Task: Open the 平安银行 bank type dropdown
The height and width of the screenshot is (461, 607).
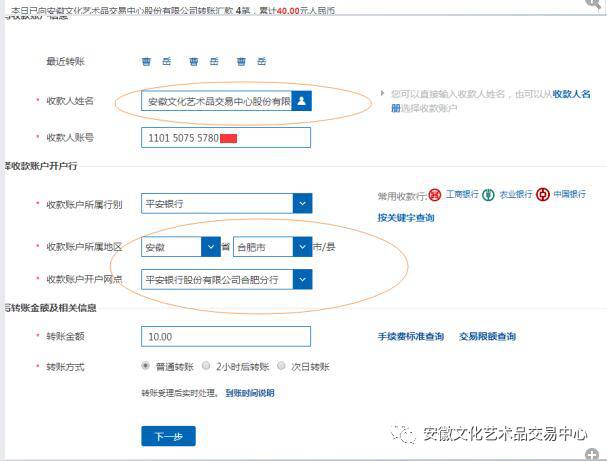Action: click(x=302, y=204)
